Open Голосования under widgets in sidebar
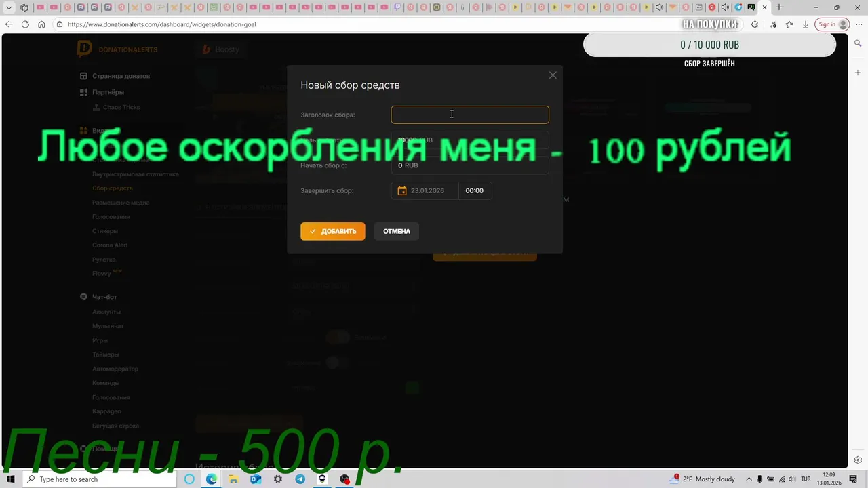The width and height of the screenshot is (868, 488). pyautogui.click(x=111, y=217)
